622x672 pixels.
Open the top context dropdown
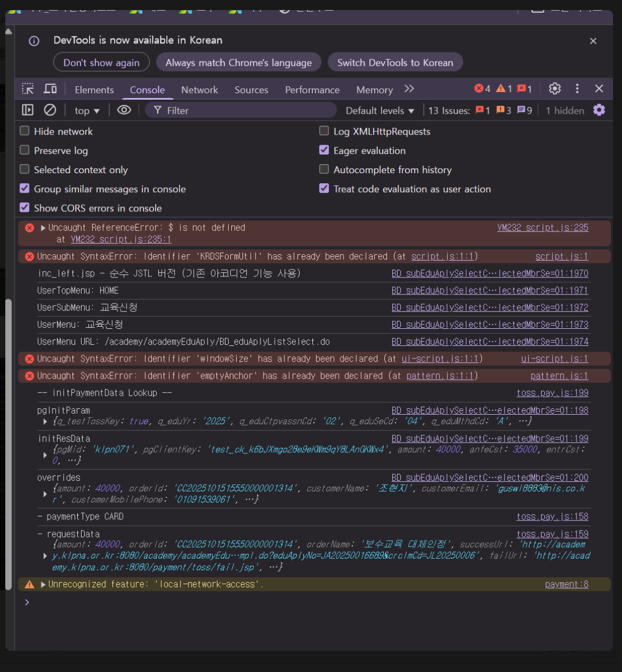87,111
